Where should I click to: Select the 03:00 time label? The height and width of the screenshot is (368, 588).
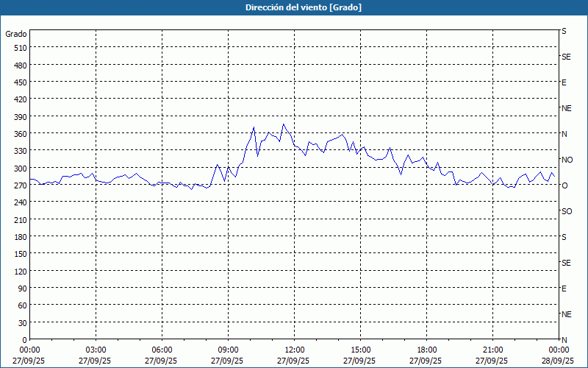(96, 350)
